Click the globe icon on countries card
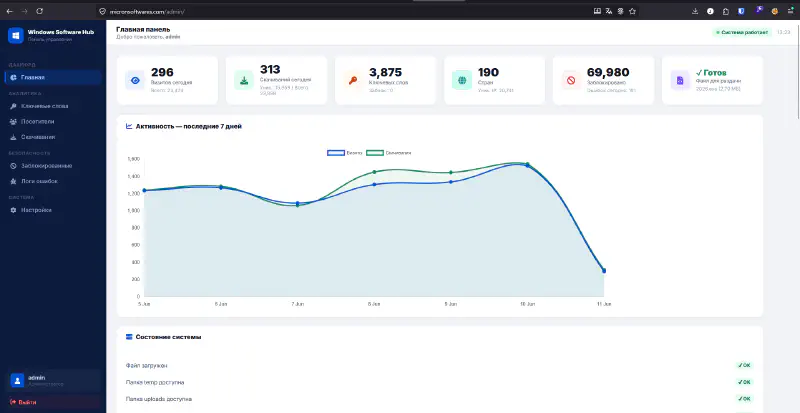The width and height of the screenshot is (800, 413). click(462, 80)
